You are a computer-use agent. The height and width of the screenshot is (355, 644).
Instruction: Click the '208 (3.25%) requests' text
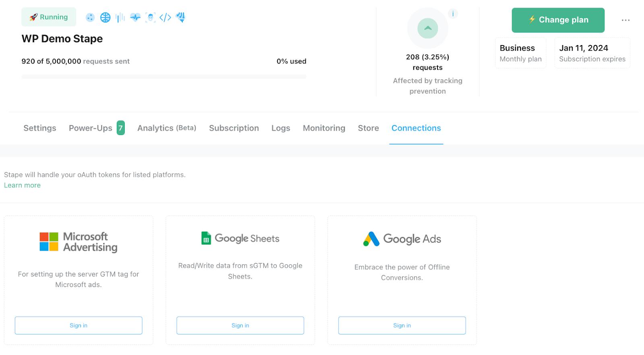427,62
